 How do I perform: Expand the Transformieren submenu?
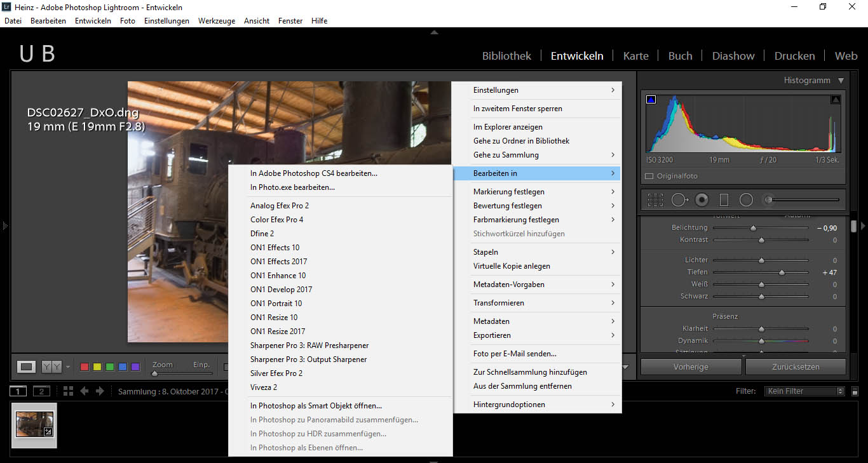[537, 303]
